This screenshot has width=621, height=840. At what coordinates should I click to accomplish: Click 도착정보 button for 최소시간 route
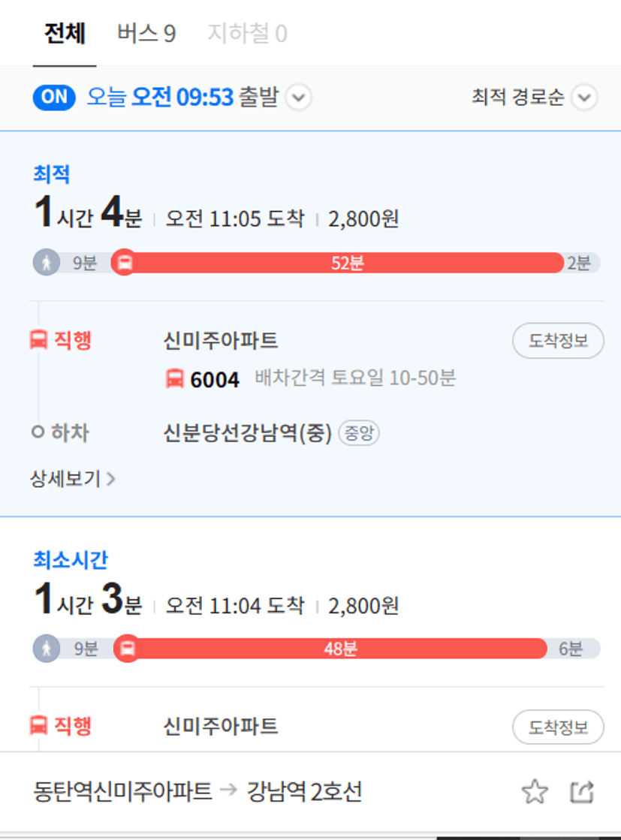click(x=559, y=727)
